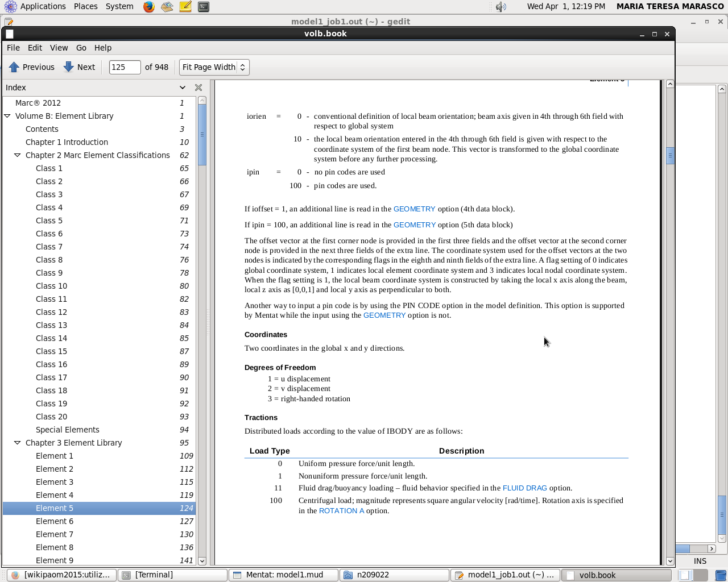Close the Index side panel
728x582 pixels.
tap(198, 88)
